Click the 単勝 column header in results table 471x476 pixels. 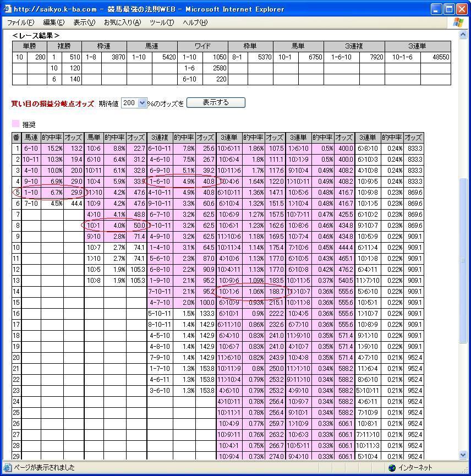point(30,46)
